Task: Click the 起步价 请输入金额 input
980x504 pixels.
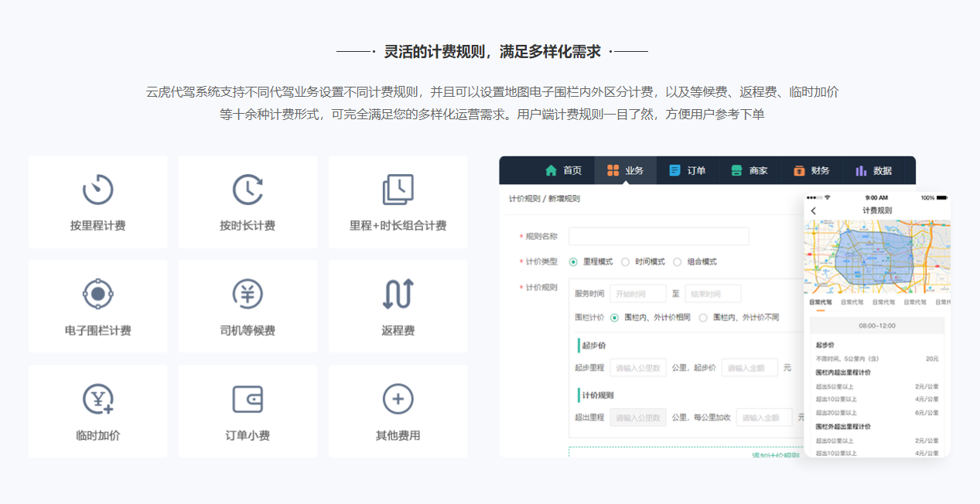Action: [x=750, y=368]
